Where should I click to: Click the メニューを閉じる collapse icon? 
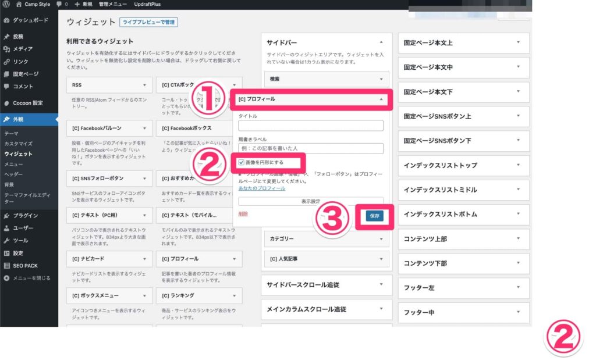[6, 278]
